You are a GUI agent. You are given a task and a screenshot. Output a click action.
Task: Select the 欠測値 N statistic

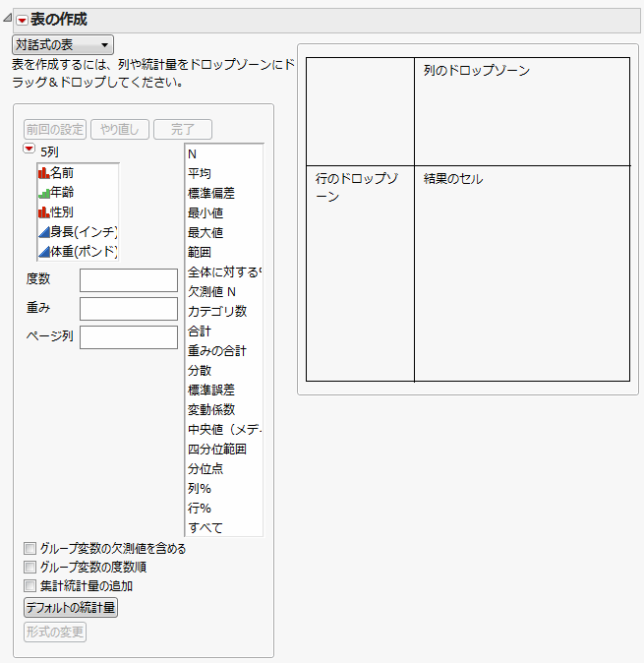(x=224, y=292)
